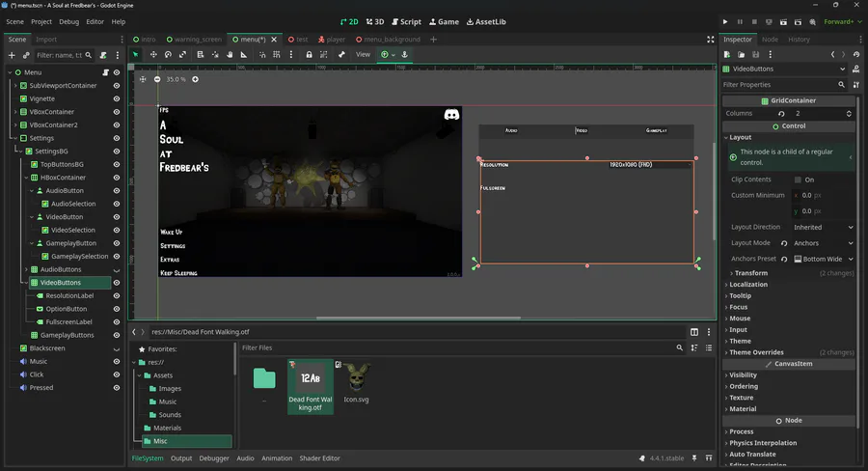Toggle visibility of FullscreenLabel node
868x471 pixels.
117,322
